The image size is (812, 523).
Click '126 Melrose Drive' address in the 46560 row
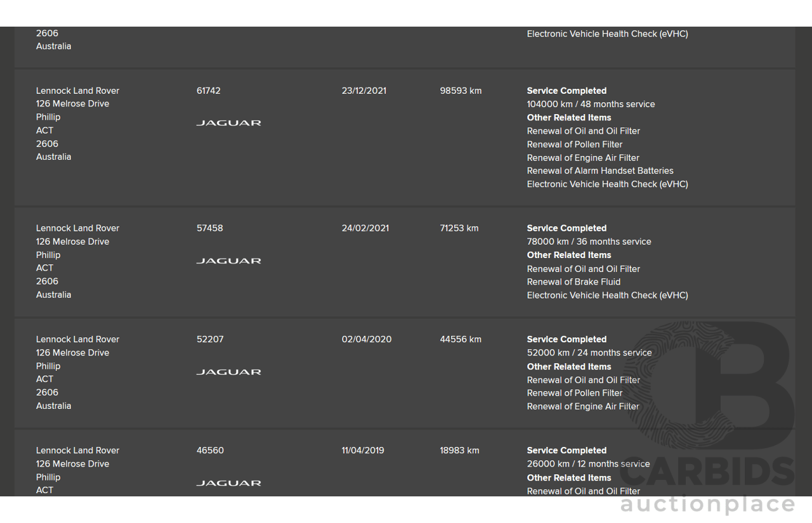72,464
